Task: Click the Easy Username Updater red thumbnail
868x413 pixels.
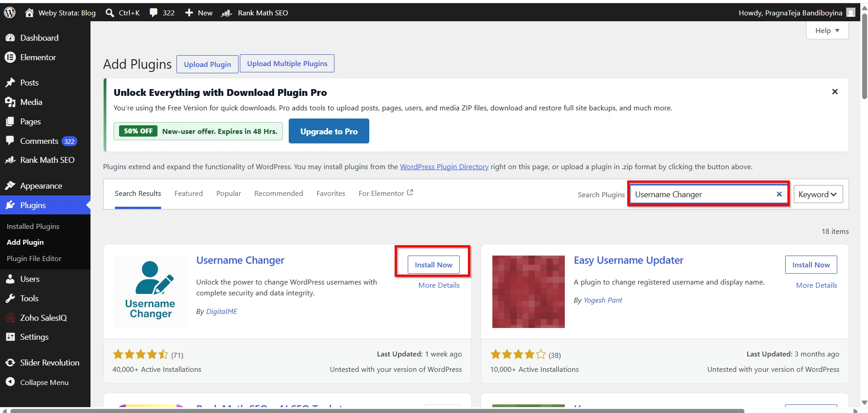Action: [529, 292]
